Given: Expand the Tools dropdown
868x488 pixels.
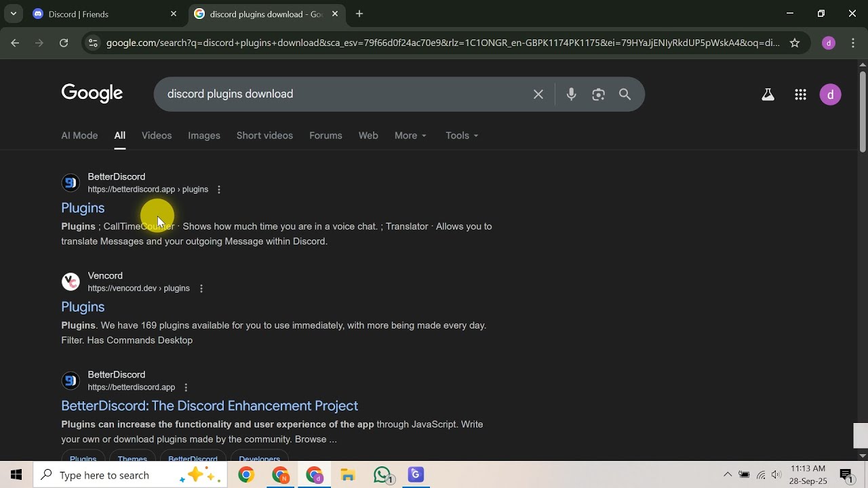Looking at the screenshot, I should tap(462, 136).
